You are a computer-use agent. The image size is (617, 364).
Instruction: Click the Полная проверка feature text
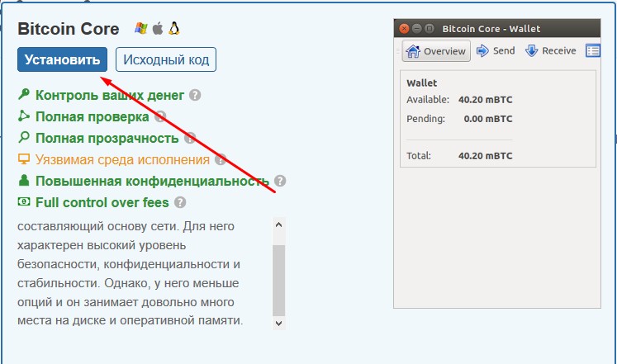coord(92,116)
